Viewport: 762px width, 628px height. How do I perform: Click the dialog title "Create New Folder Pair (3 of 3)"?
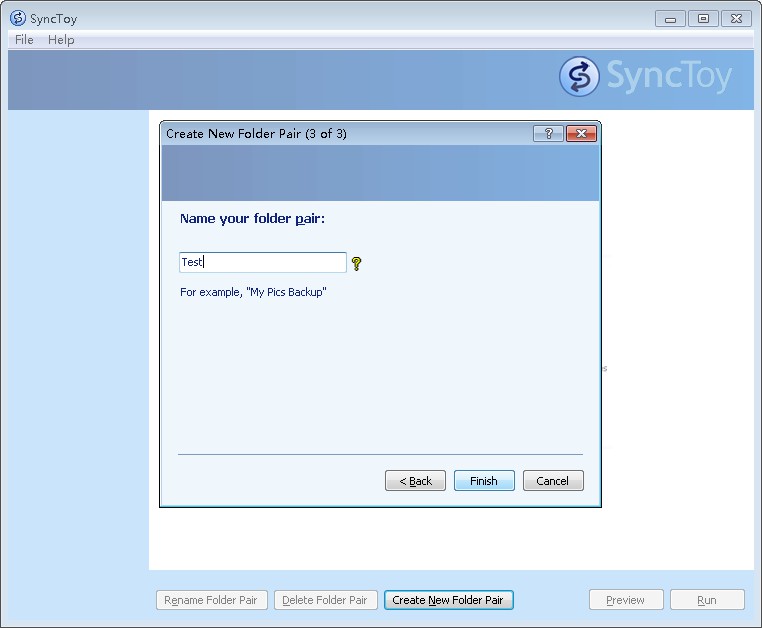pyautogui.click(x=256, y=134)
